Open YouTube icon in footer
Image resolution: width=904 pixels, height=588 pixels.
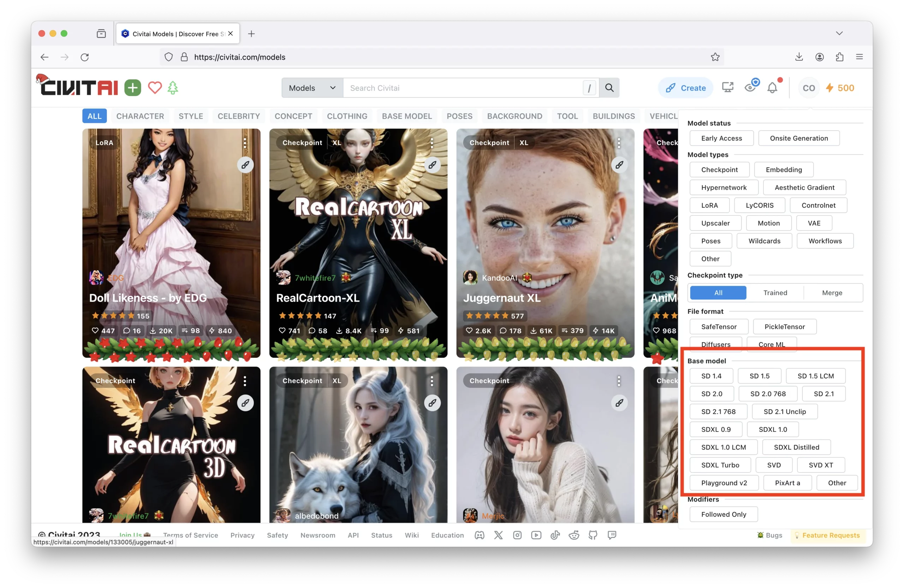536,535
